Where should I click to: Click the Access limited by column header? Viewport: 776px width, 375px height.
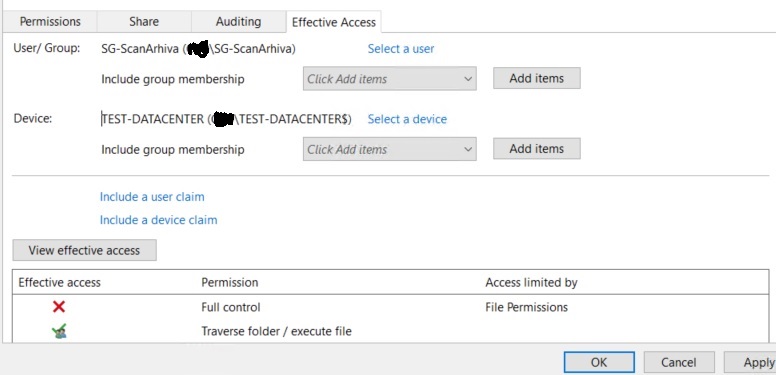click(x=531, y=283)
